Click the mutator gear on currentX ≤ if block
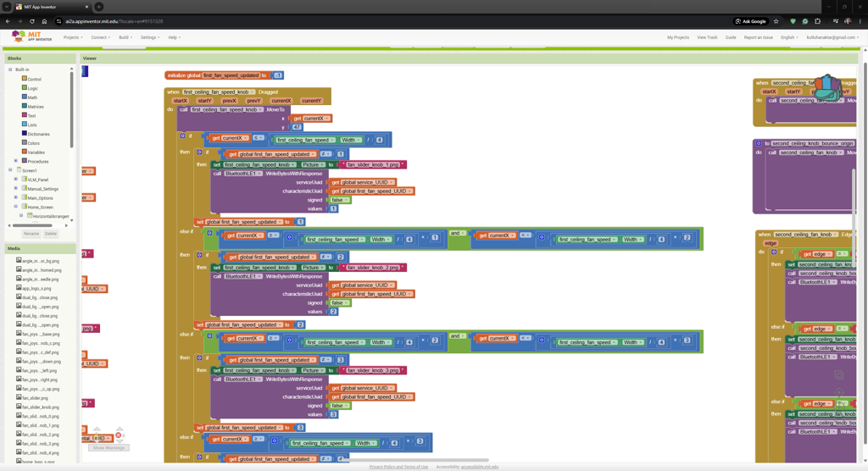 coord(183,136)
